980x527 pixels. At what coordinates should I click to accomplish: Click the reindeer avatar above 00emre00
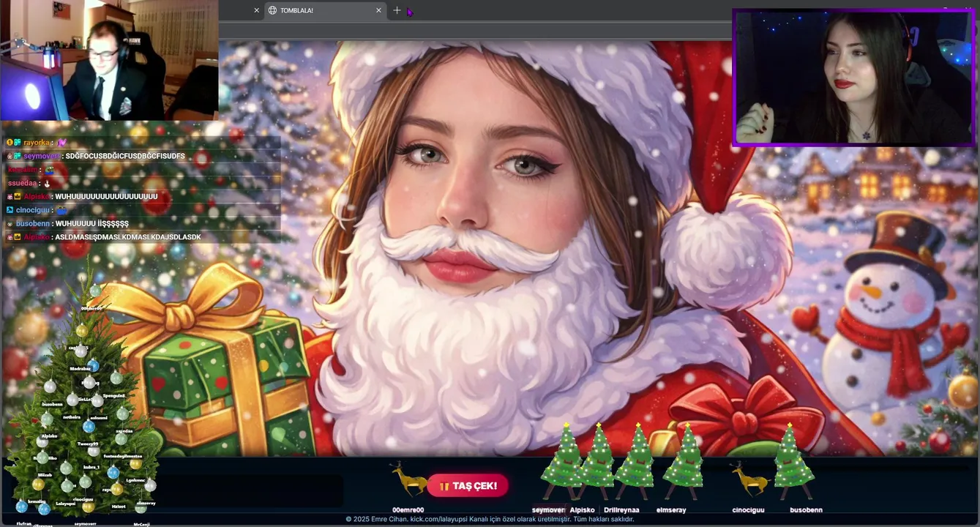click(x=409, y=479)
